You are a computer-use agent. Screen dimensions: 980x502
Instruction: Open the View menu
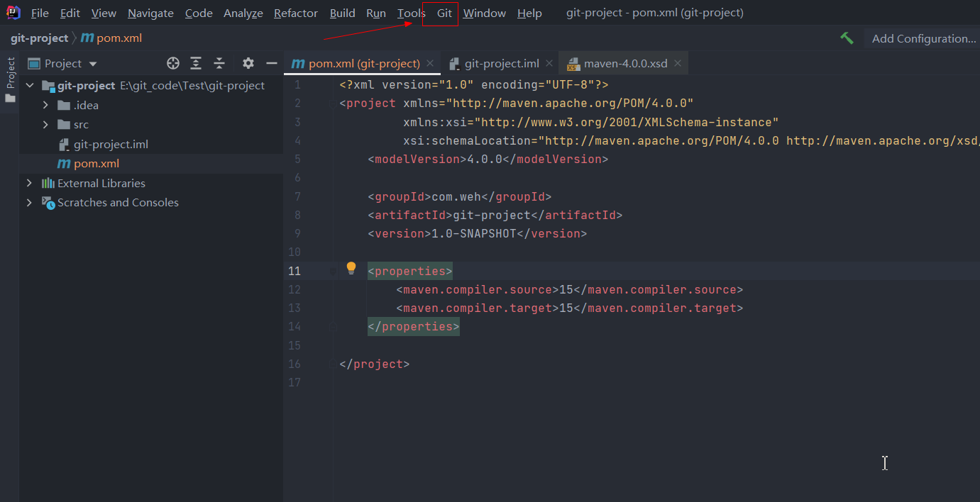click(104, 13)
